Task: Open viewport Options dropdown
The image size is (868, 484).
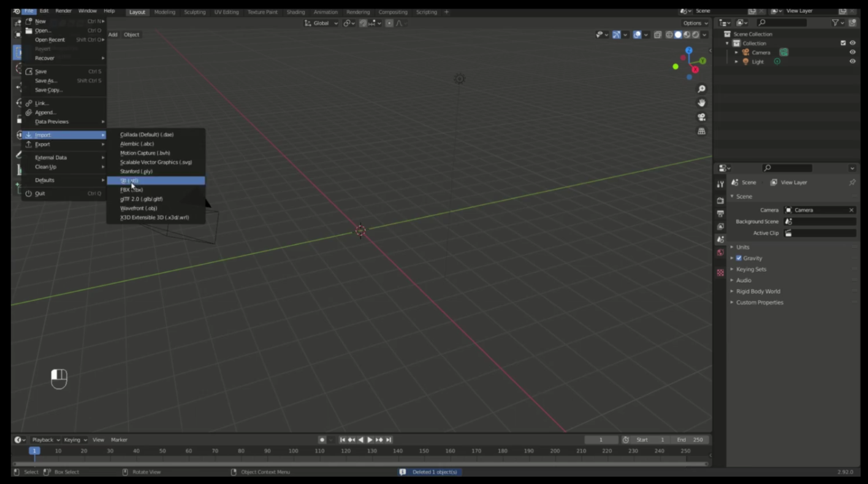Action: tap(696, 23)
